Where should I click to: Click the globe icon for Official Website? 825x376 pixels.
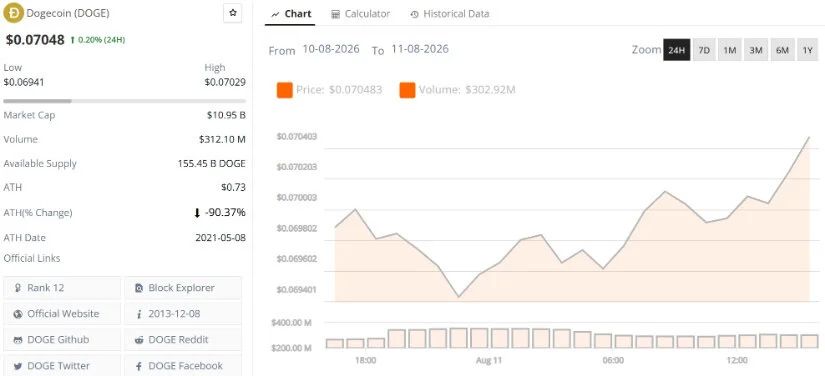pos(18,314)
